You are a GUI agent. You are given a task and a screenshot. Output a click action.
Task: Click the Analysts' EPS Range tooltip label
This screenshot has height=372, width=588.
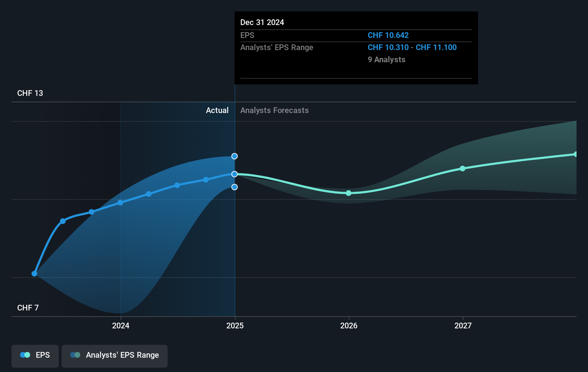pos(277,47)
